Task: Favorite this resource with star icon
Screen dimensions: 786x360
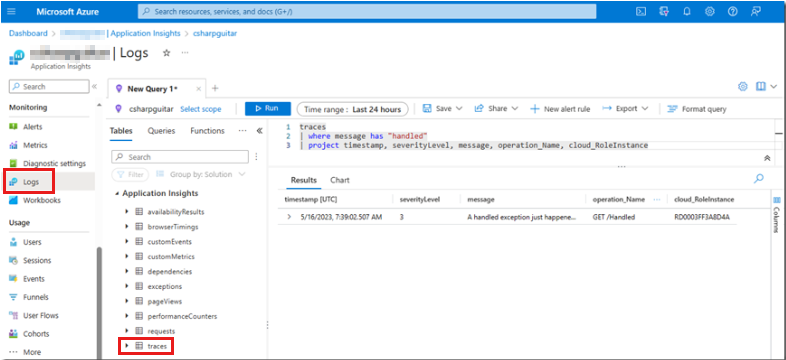Action: click(167, 53)
